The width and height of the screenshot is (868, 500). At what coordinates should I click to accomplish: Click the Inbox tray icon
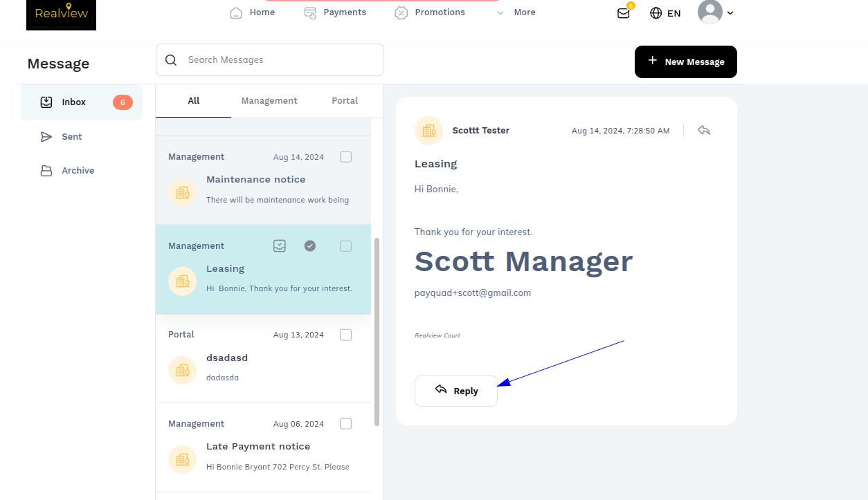pyautogui.click(x=46, y=102)
